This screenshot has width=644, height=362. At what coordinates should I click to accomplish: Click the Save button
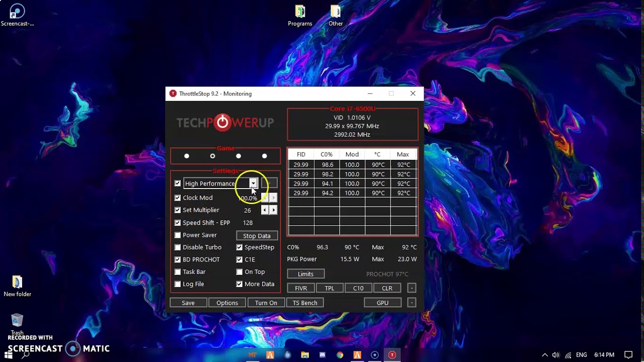pos(188,303)
